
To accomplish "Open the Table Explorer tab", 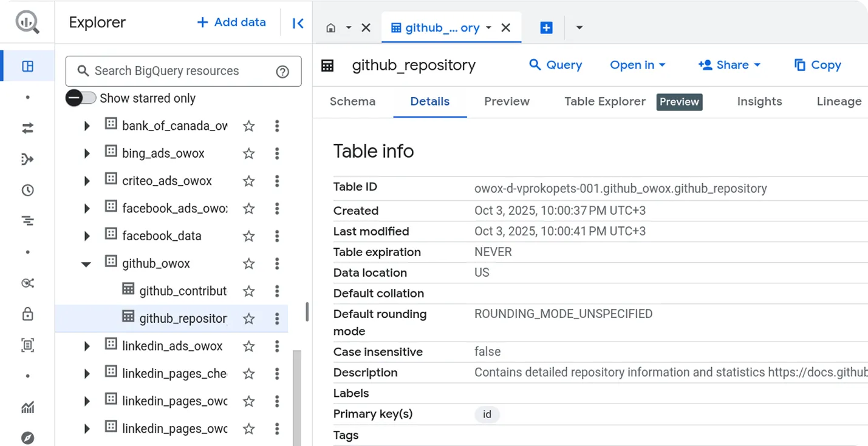I will (604, 101).
